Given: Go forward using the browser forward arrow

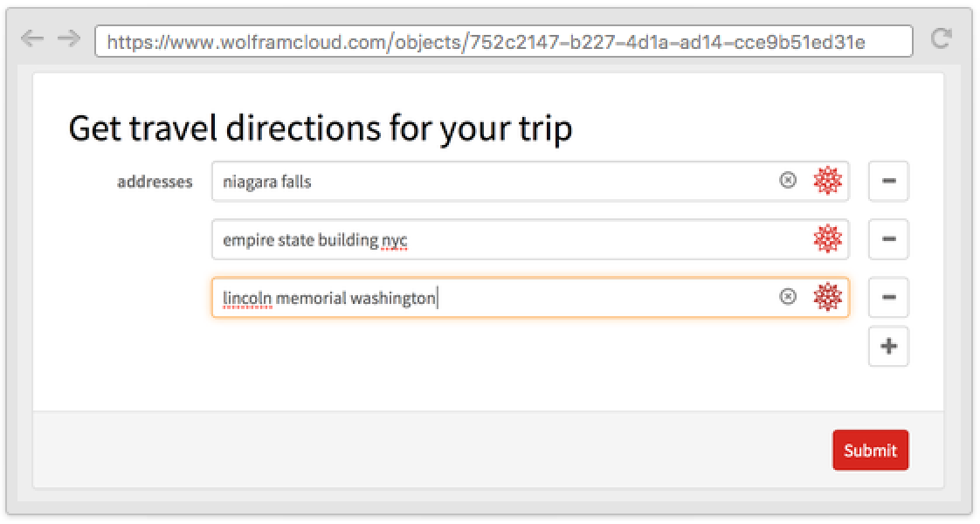Looking at the screenshot, I should (69, 39).
